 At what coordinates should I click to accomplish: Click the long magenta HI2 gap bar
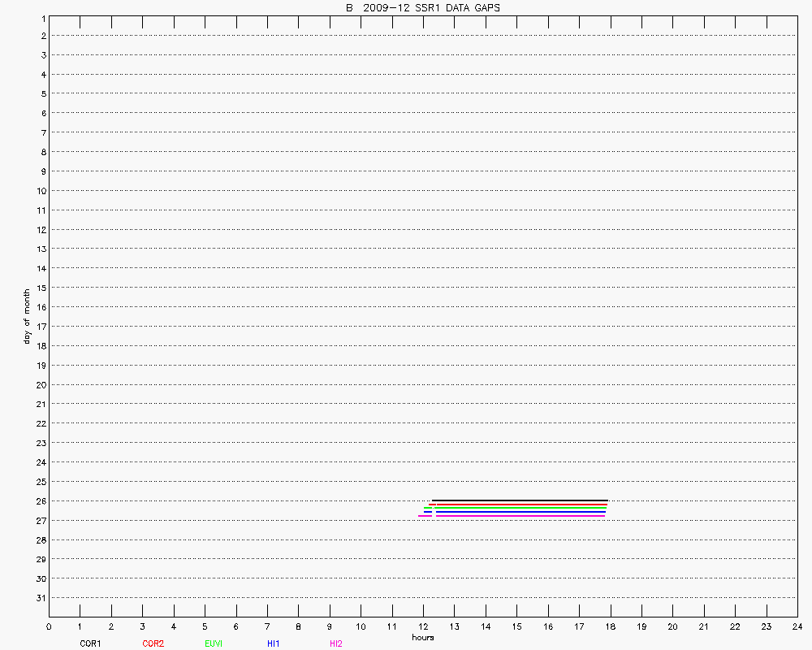520,515
